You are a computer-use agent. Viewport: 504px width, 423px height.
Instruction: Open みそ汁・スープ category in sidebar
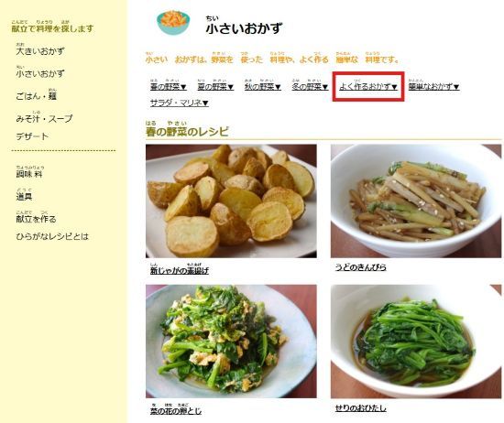[x=44, y=118]
